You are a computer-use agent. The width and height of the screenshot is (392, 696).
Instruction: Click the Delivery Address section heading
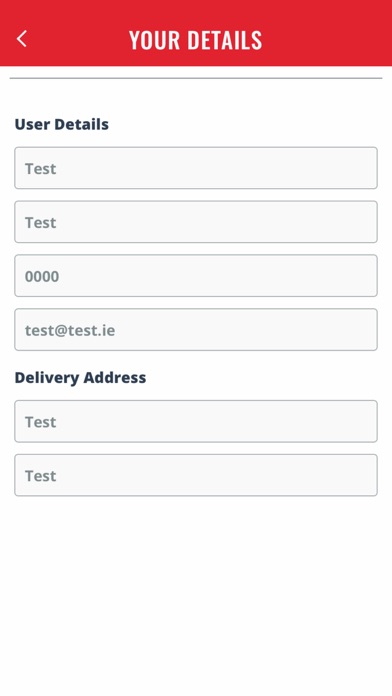tap(80, 377)
